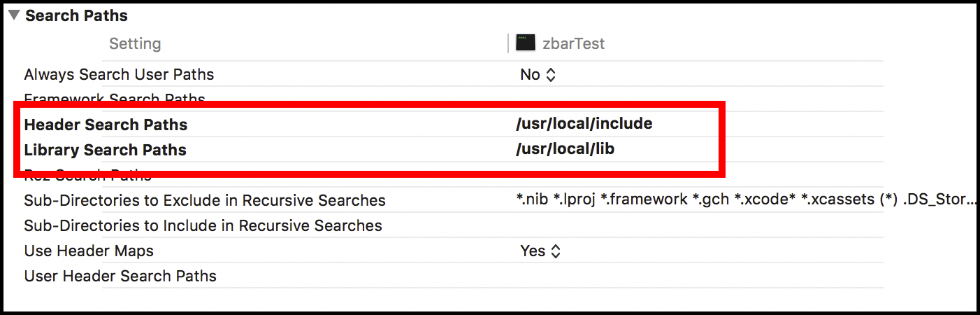Click the zbarTest target icon
980x315 pixels.
[526, 43]
